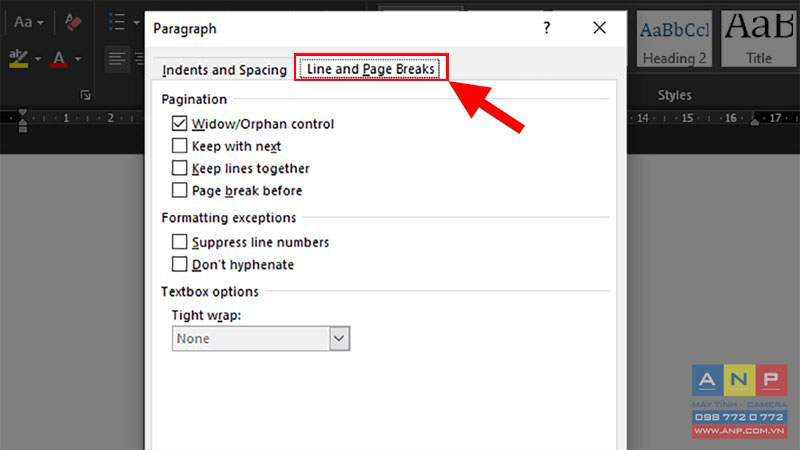Click the ANP watermark logo
The width and height of the screenshot is (800, 450).
[x=739, y=401]
